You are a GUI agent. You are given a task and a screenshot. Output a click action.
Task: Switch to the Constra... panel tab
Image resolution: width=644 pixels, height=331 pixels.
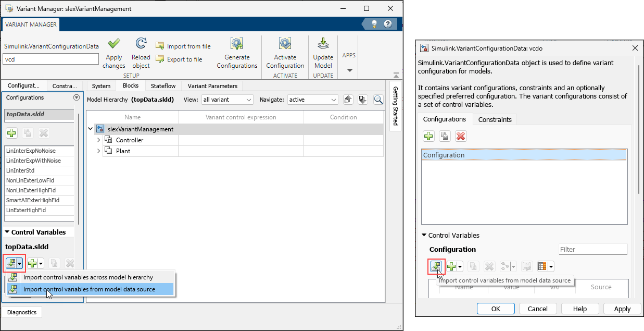[x=65, y=86]
